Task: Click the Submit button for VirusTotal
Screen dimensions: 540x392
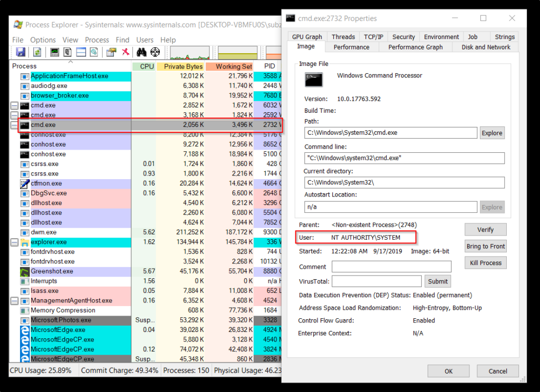Action: (x=438, y=281)
